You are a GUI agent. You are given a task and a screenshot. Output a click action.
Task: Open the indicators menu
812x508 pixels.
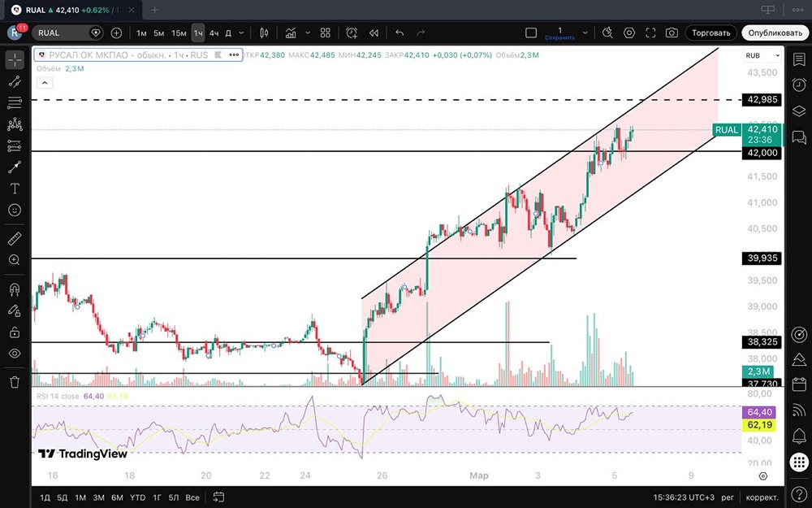coord(291,33)
